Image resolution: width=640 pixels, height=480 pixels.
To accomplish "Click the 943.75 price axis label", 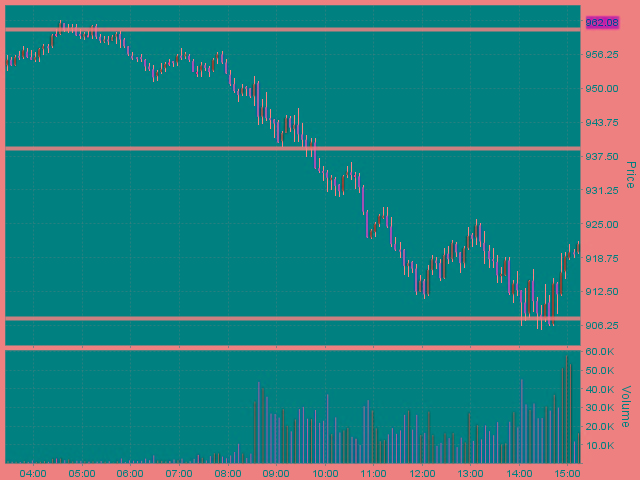I will pyautogui.click(x=602, y=122).
